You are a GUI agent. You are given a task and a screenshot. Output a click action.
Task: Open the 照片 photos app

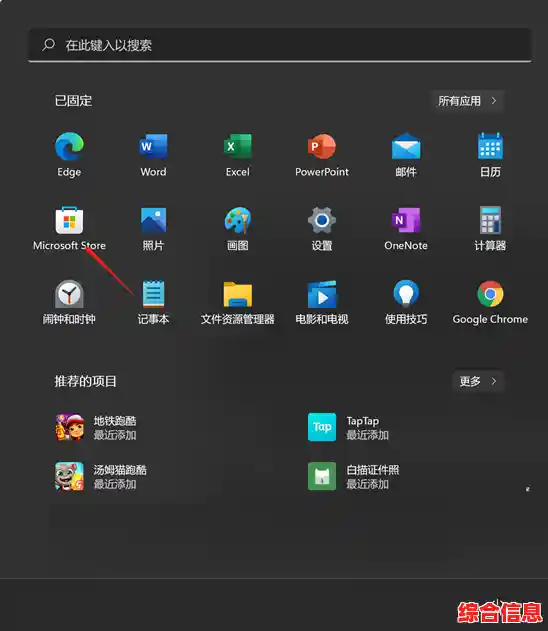pos(153,228)
